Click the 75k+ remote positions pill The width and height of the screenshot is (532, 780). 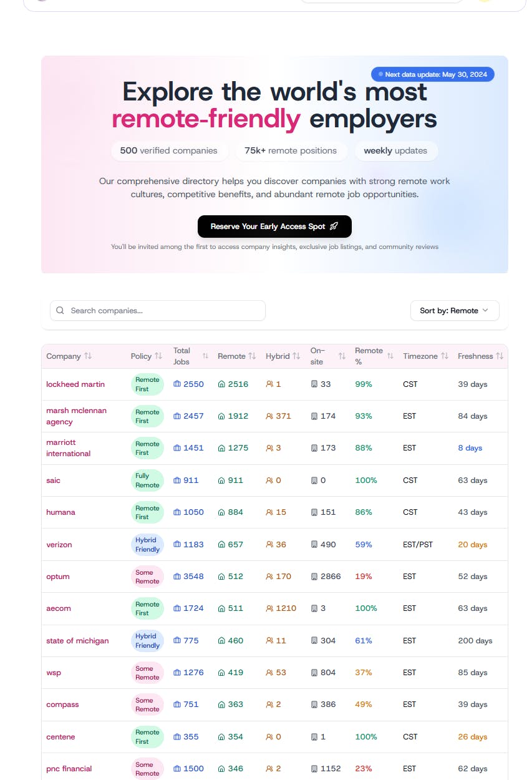click(291, 150)
